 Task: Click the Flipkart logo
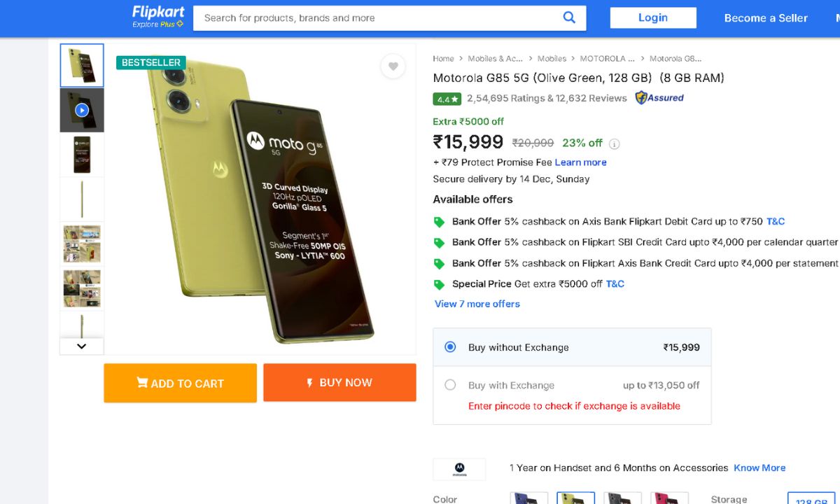[158, 17]
